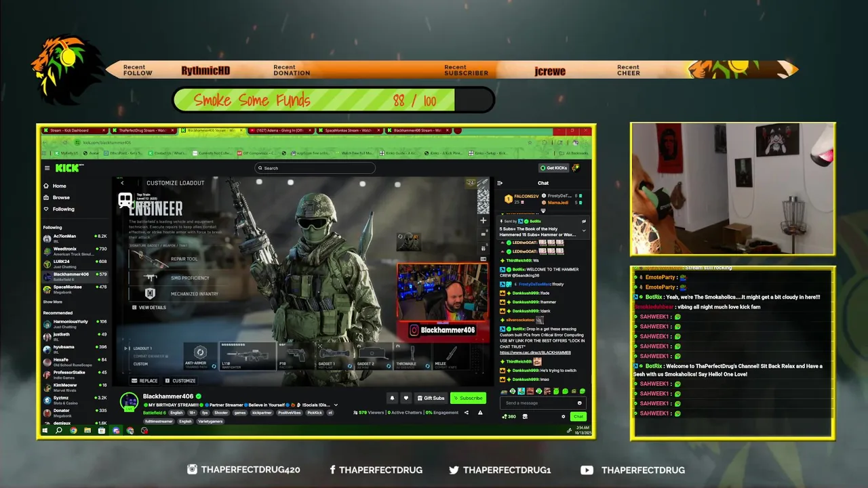868x488 pixels.
Task: Select Gadget 1 slot
Action: [336, 356]
